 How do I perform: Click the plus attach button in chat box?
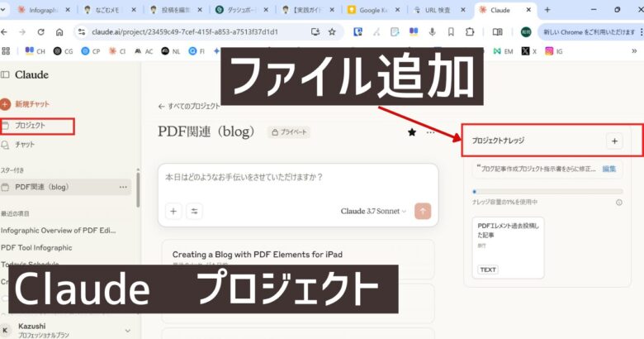(173, 211)
